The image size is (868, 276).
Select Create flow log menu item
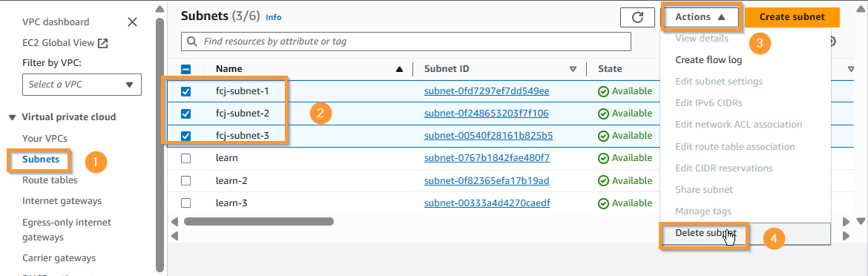click(x=708, y=60)
